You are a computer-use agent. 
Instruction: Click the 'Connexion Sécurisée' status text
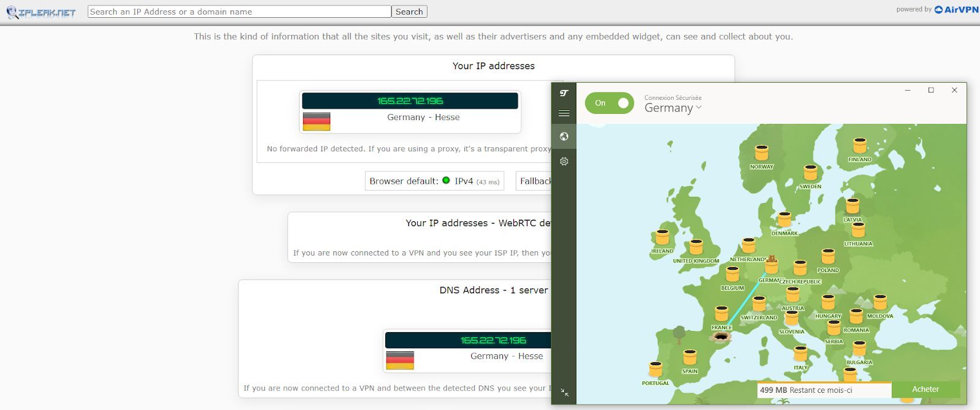coord(673,97)
